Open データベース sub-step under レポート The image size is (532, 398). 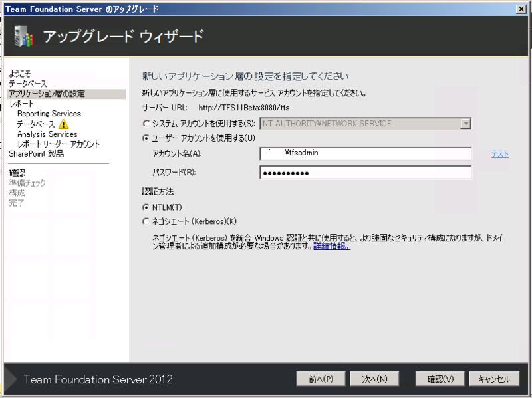(x=36, y=124)
